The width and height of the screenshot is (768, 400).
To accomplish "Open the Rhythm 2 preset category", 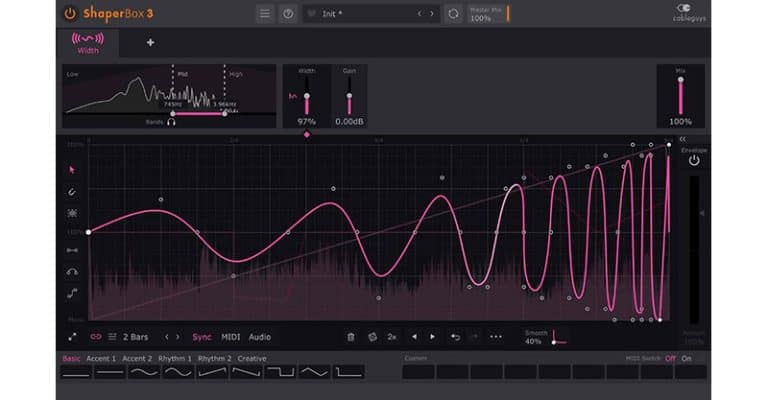I will tap(215, 358).
